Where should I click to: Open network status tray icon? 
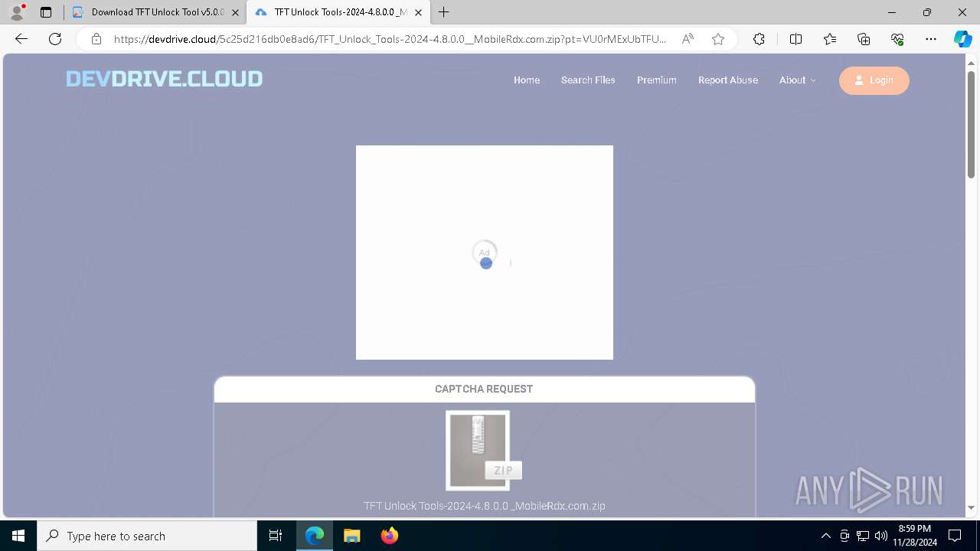pyautogui.click(x=863, y=536)
